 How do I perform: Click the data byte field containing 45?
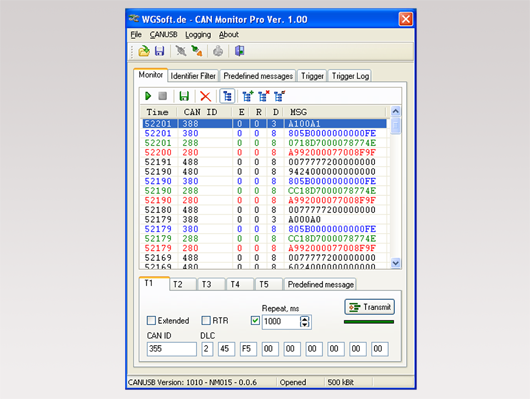pos(226,349)
